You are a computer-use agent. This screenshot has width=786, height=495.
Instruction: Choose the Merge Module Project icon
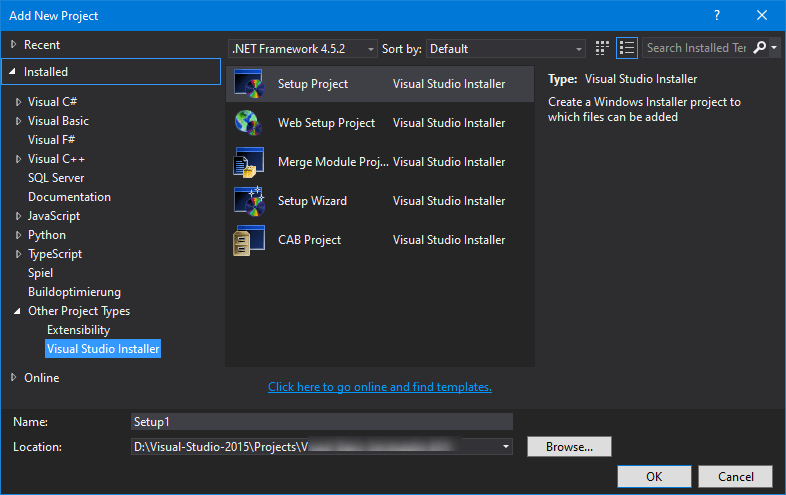pyautogui.click(x=247, y=162)
